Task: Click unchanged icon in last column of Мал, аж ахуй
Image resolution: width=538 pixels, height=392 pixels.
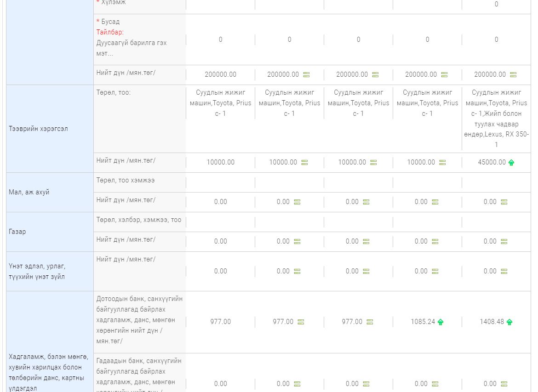Action: (x=504, y=202)
